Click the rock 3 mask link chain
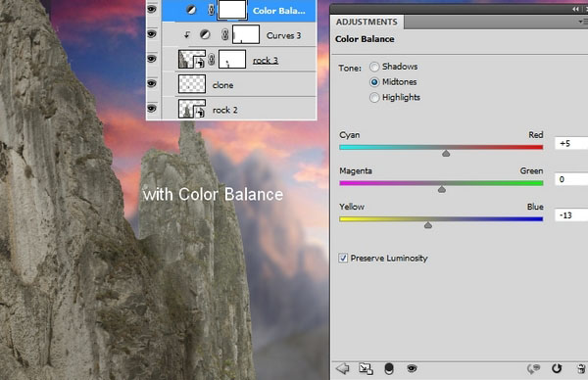Screen dimensions: 588x380 (x=212, y=59)
